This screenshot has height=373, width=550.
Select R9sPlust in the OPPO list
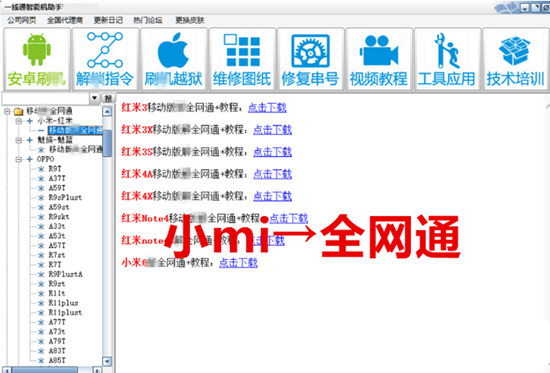tap(65, 197)
